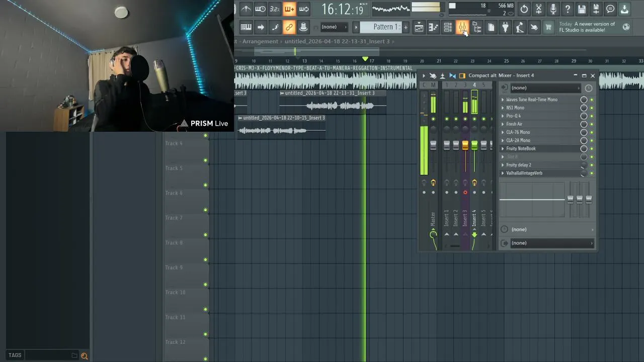Add new pattern with plus button
Screen dimensions: 644x362
click(406, 27)
